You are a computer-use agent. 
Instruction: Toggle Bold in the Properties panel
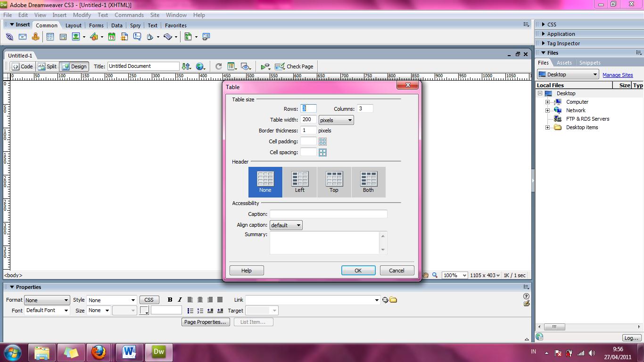point(170,299)
